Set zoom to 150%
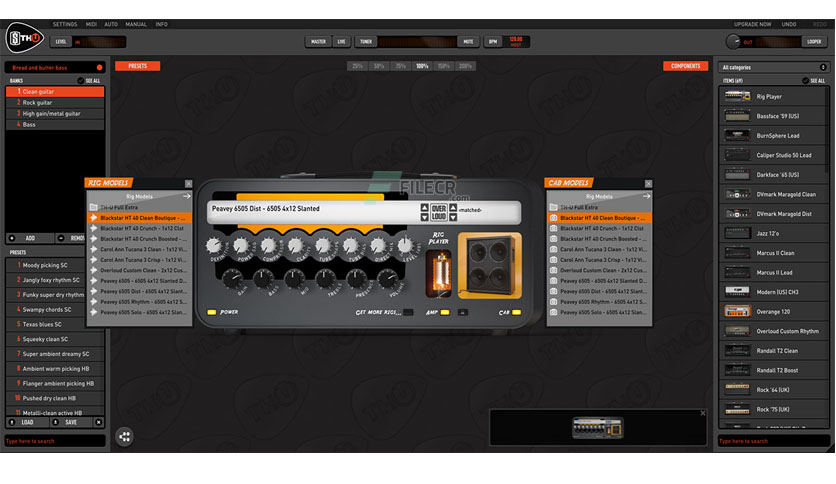 [444, 66]
